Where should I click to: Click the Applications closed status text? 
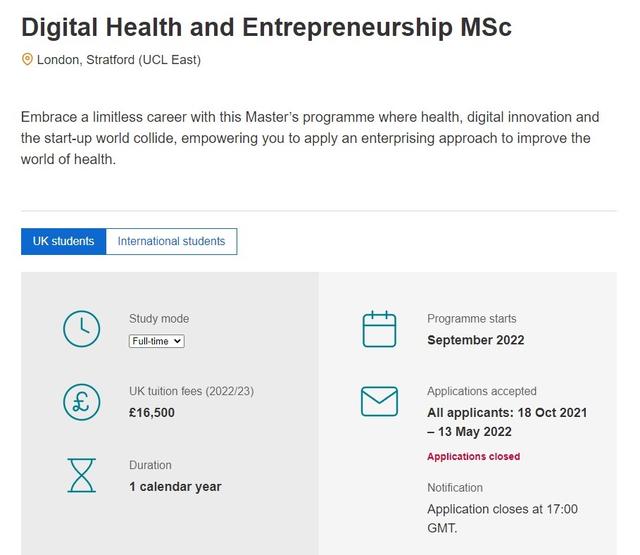click(x=473, y=456)
